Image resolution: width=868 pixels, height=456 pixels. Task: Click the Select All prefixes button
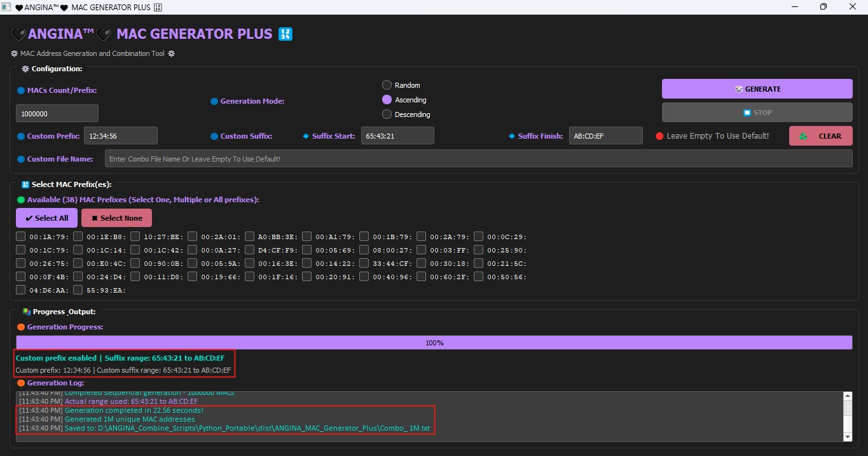point(46,218)
